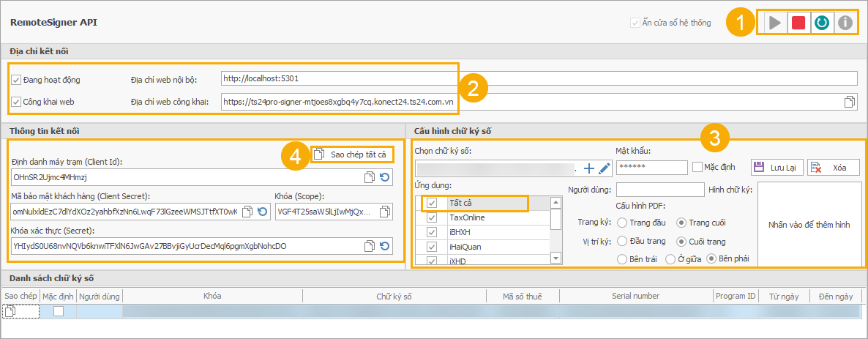Viewport: 868px width, 339px height.
Task: Edit the selected signature with the pencil icon
Action: coord(604,167)
